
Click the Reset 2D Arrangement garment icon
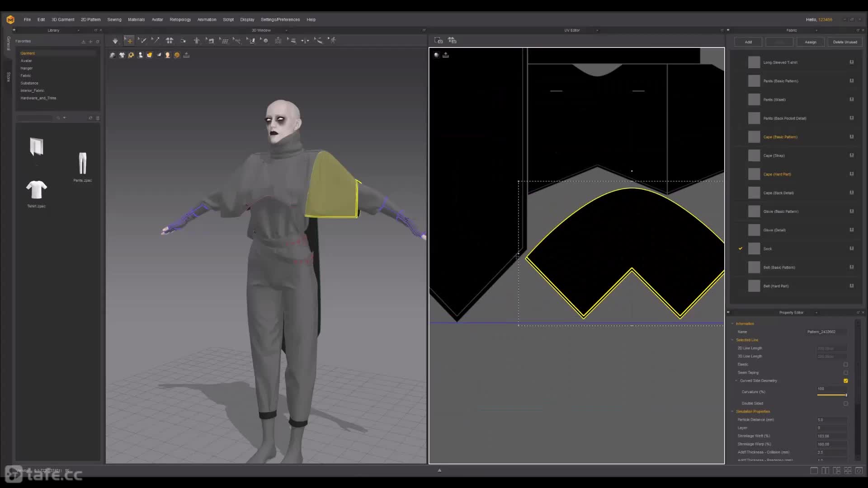click(170, 41)
